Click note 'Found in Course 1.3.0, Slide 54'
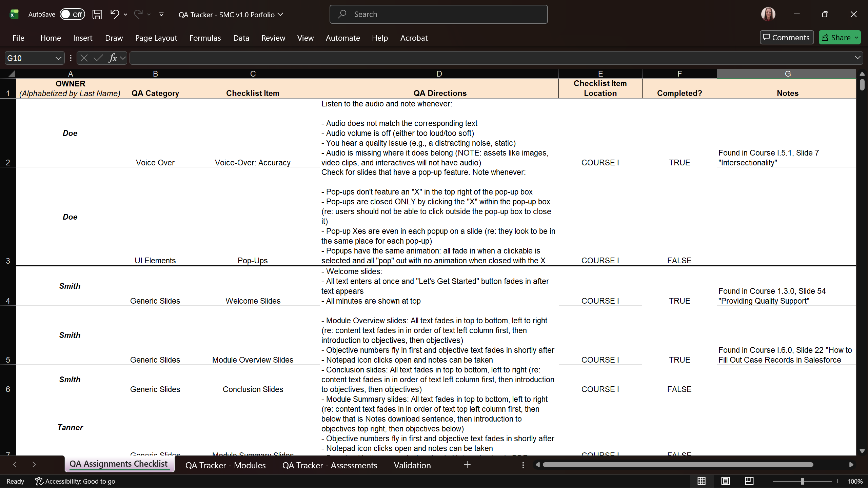The image size is (868, 488). point(772,291)
